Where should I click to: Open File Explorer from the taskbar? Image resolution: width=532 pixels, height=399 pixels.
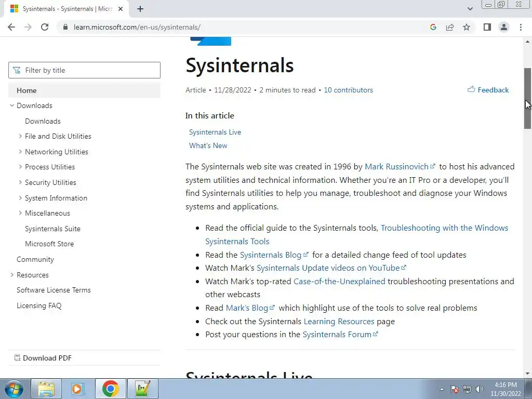[x=46, y=389]
